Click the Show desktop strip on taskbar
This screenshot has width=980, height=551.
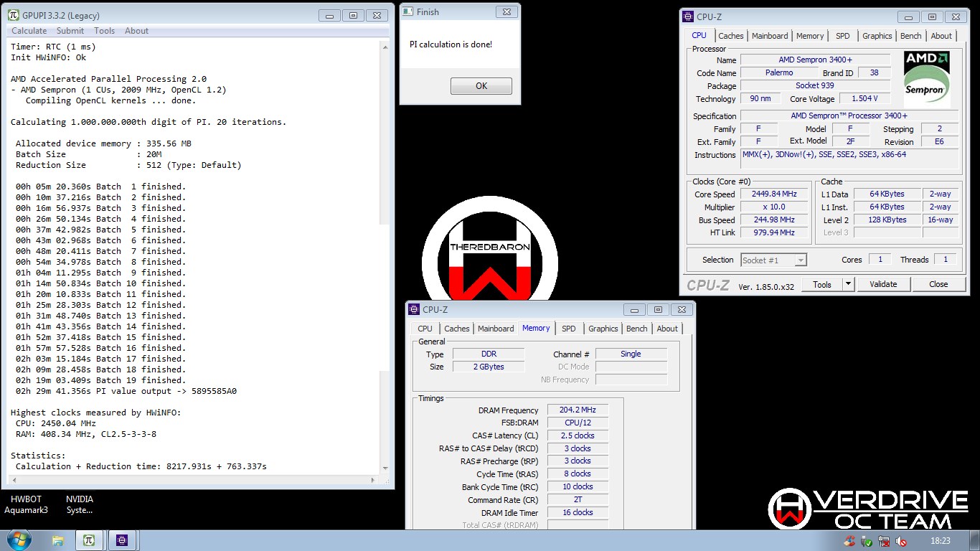tap(974, 540)
